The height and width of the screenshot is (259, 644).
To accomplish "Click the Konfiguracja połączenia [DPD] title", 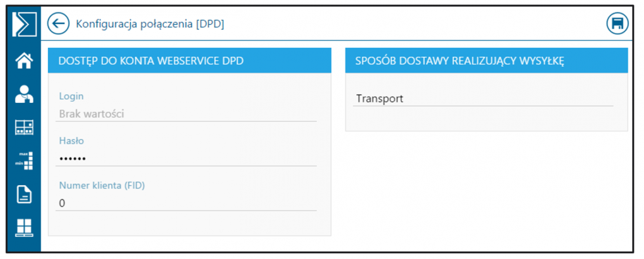I will [x=150, y=24].
